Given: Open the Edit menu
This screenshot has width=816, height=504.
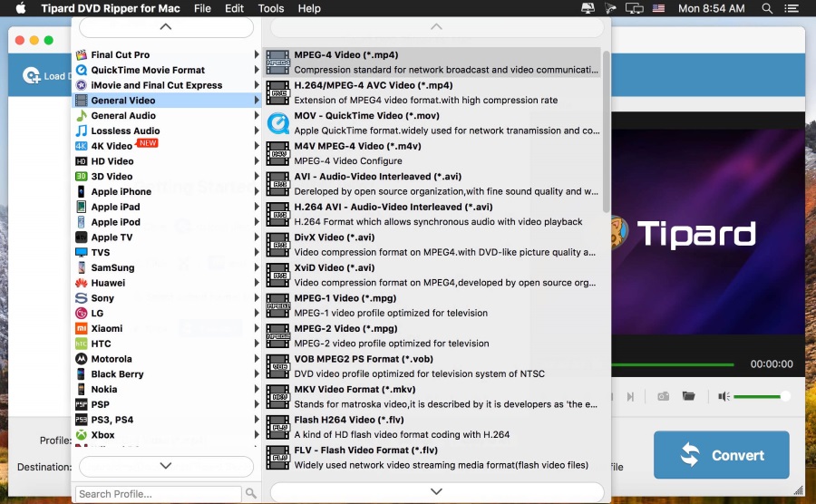Looking at the screenshot, I should point(234,8).
